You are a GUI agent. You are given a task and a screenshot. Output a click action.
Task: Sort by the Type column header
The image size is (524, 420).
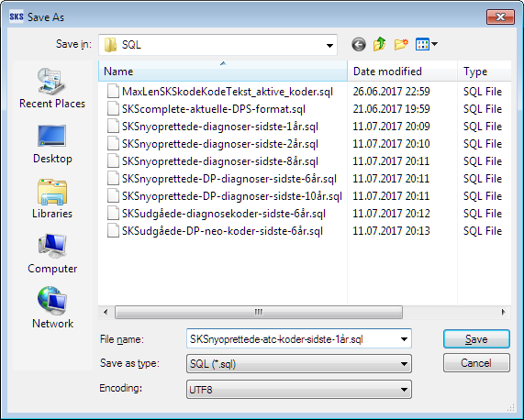[x=485, y=72]
